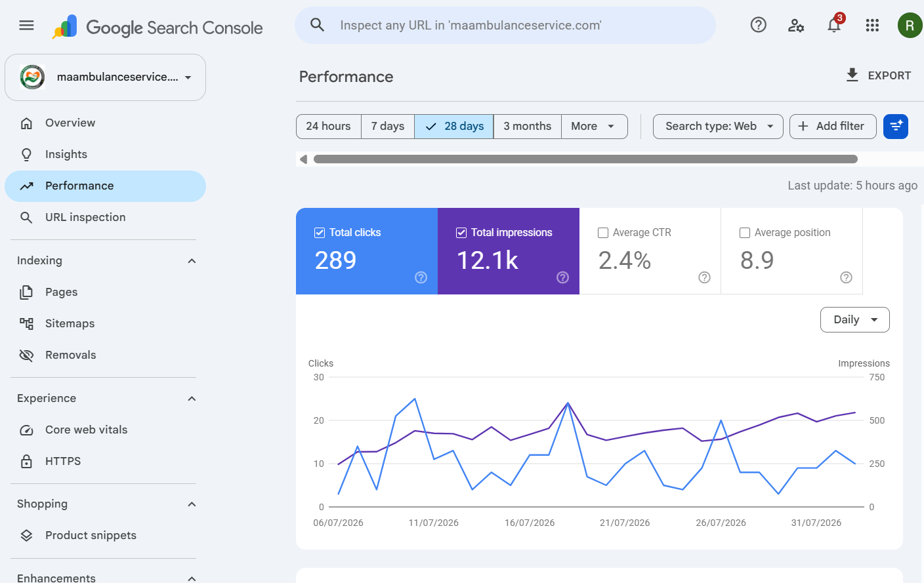The height and width of the screenshot is (583, 924).
Task: Click the Product snippets layers icon
Action: tap(26, 535)
